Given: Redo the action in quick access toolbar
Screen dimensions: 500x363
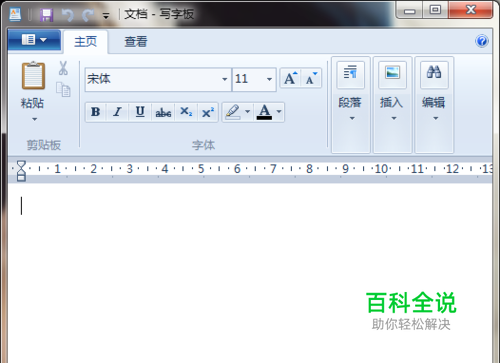Looking at the screenshot, I should (89, 15).
